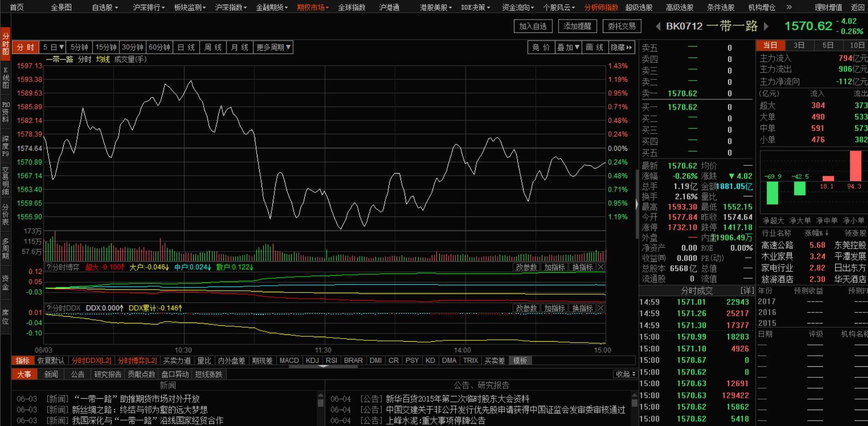Click the 添加提醒 button
The width and height of the screenshot is (868, 426).
tap(577, 26)
